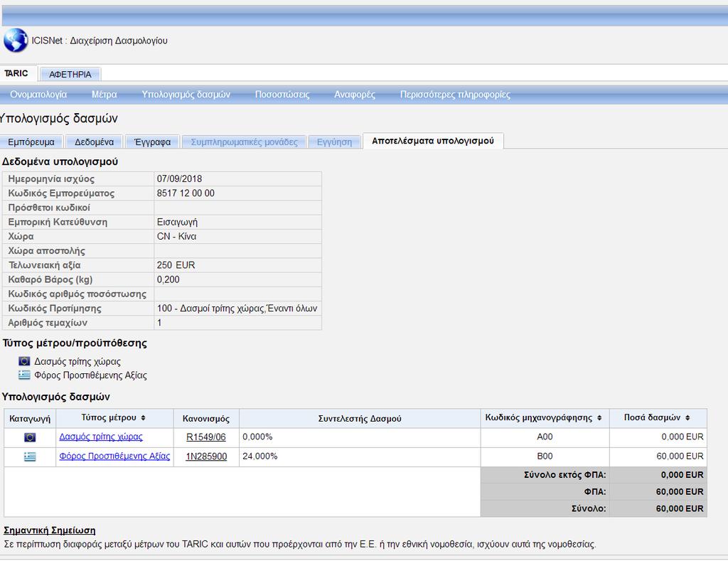
Task: Click the Κανονισμός column header
Action: point(206,418)
